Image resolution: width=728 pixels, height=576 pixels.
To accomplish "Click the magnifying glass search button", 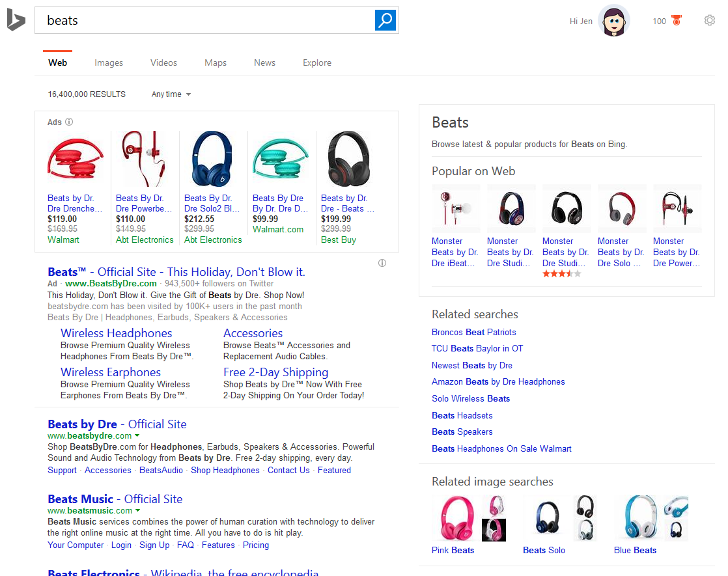I will click(385, 20).
